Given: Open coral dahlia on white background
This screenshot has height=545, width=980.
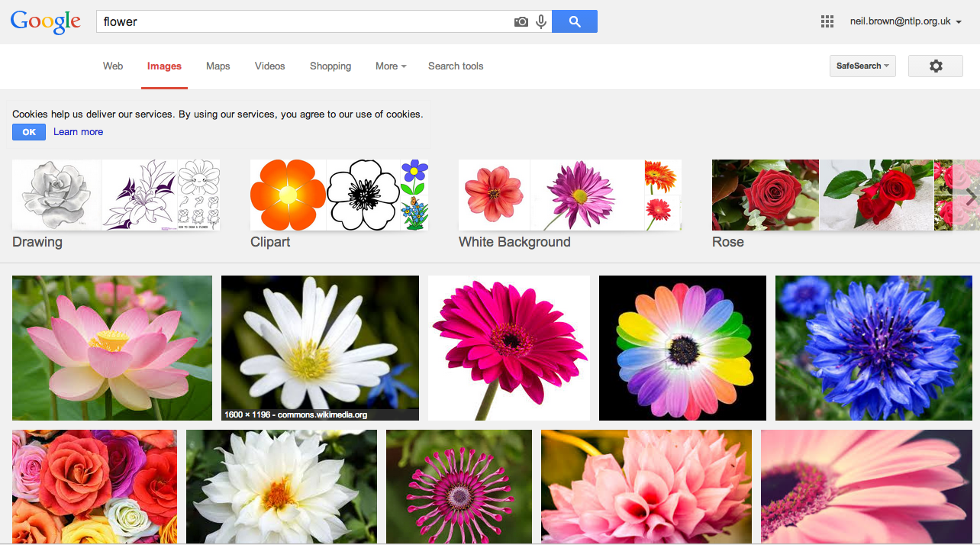Looking at the screenshot, I should click(494, 195).
